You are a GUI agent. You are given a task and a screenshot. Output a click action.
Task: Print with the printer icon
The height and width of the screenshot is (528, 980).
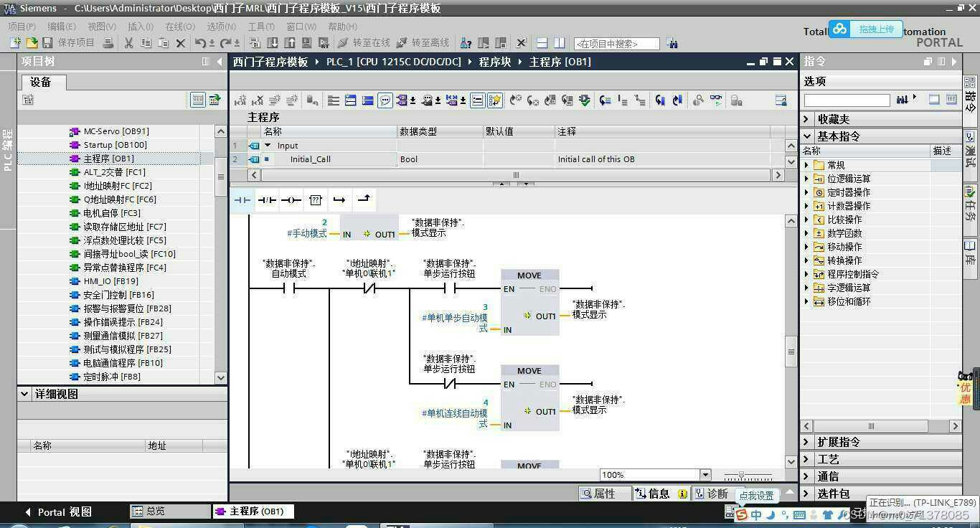(x=108, y=43)
